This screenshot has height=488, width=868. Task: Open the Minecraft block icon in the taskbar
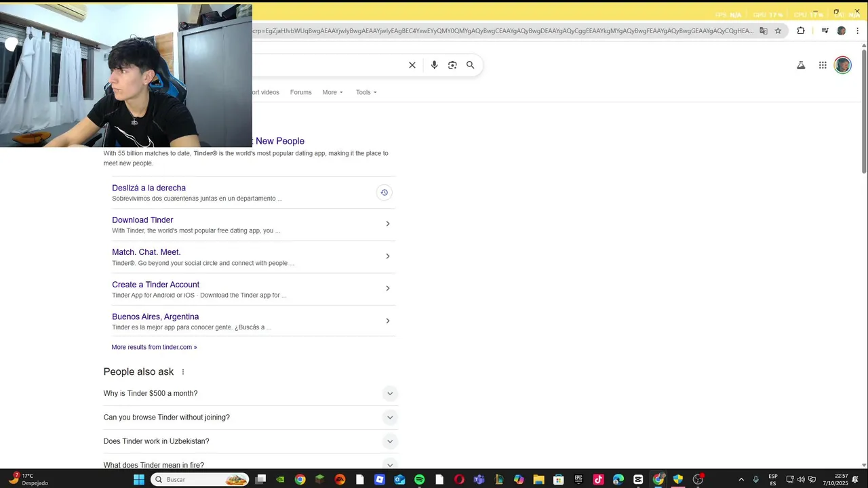319,479
